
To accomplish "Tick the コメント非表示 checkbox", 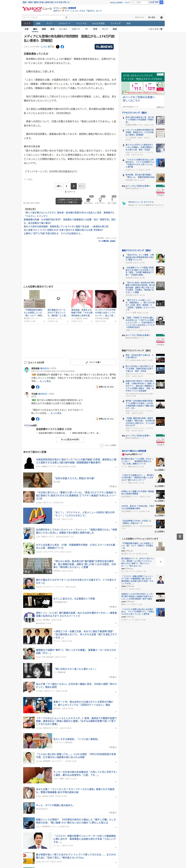I will point(102,445).
